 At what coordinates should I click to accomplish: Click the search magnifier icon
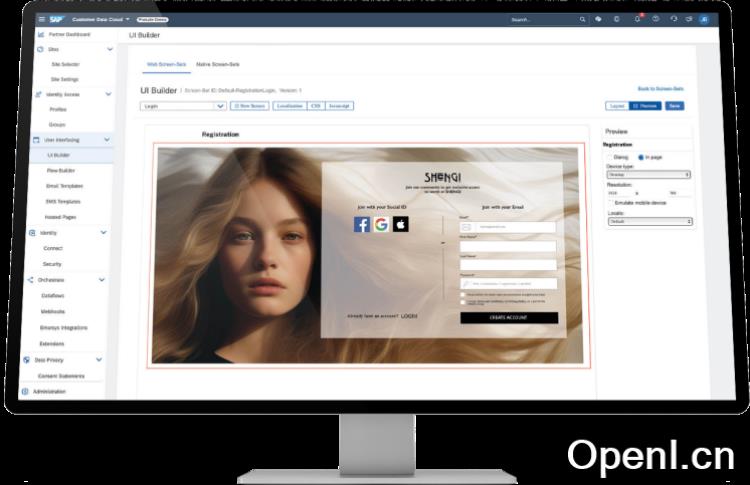pyautogui.click(x=582, y=20)
